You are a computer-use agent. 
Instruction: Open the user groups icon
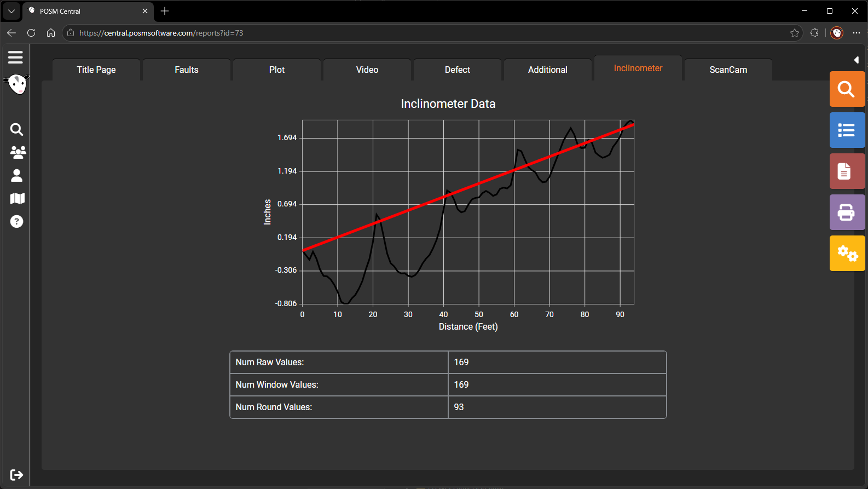18,152
